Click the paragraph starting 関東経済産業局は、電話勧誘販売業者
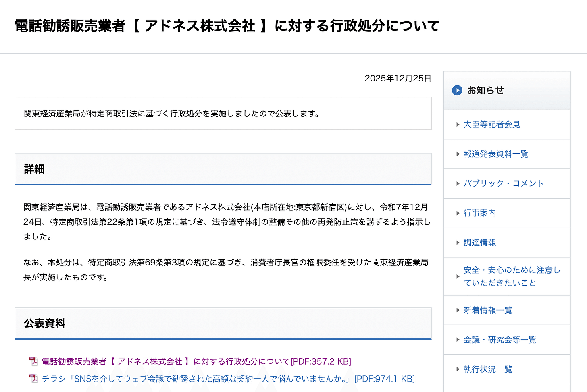The width and height of the screenshot is (587, 392). [x=227, y=222]
